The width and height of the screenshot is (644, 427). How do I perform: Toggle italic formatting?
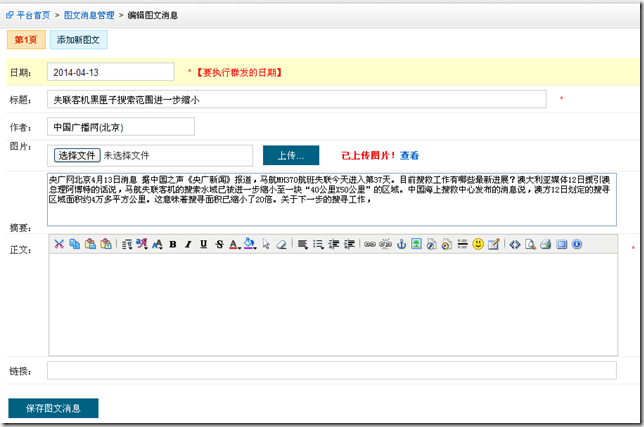(188, 244)
